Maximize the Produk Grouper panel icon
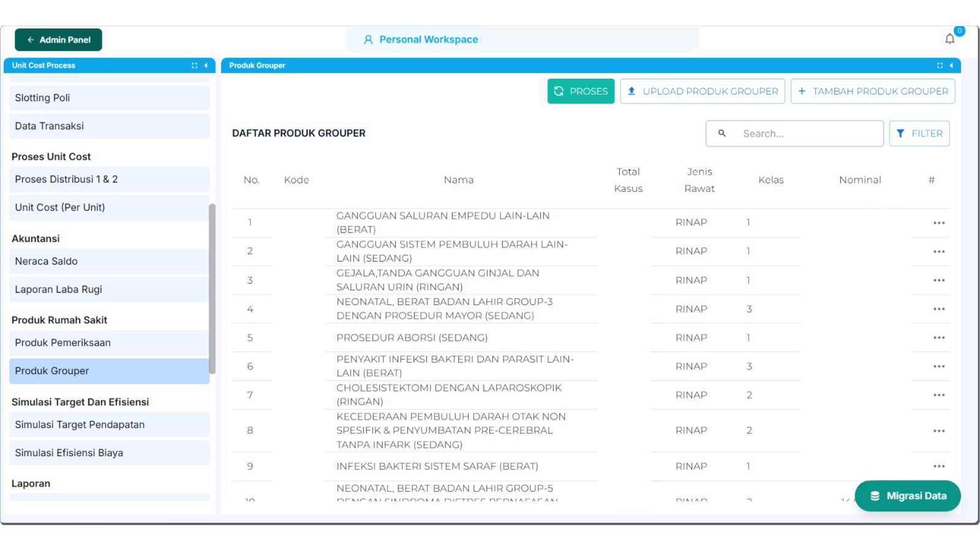 (x=940, y=66)
